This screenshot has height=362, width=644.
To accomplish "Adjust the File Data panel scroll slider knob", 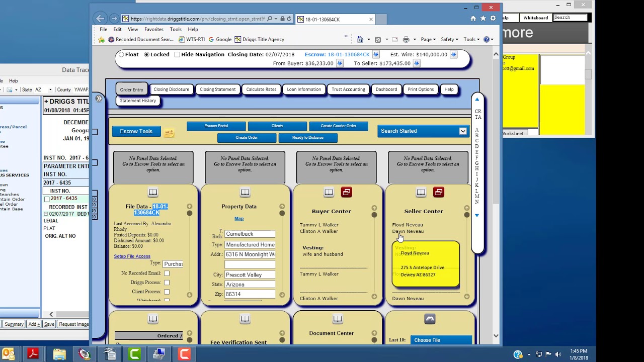I will [189, 213].
